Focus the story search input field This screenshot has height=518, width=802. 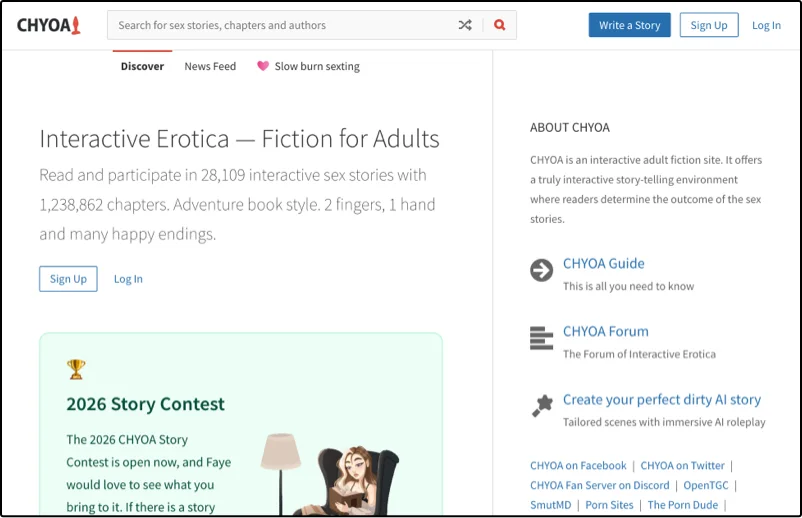point(280,25)
